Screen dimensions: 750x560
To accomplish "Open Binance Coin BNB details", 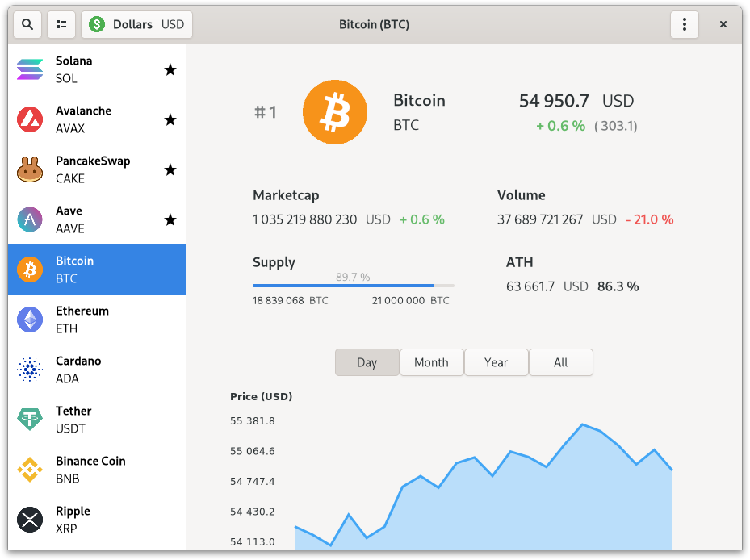I will coord(97,470).
